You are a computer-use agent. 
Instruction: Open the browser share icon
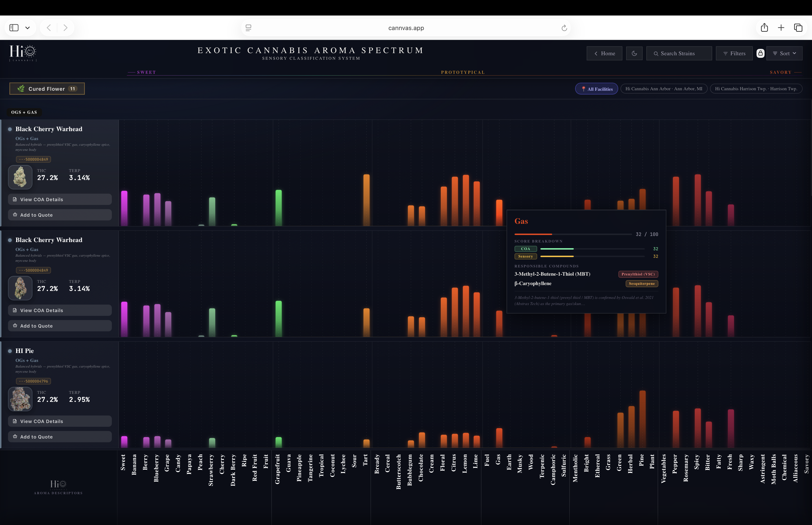point(764,28)
